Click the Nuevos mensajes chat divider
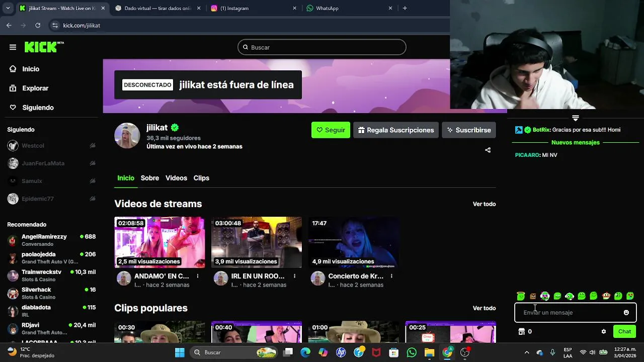This screenshot has height=362, width=644. pyautogui.click(x=576, y=143)
